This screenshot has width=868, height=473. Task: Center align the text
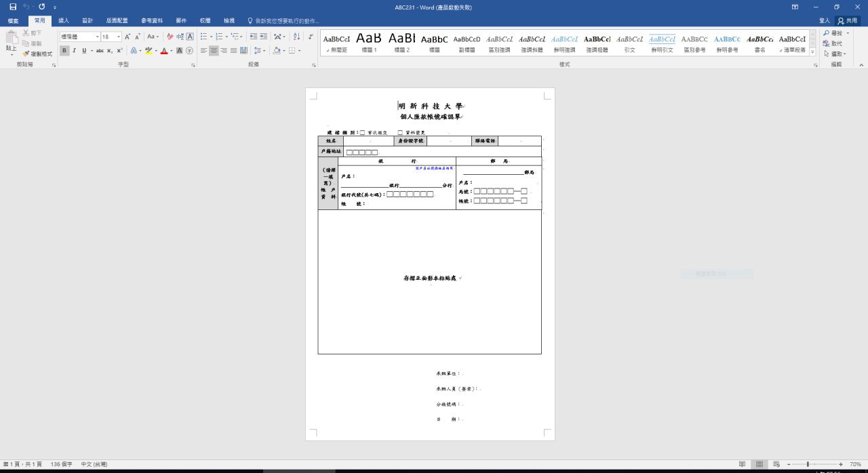pyautogui.click(x=214, y=51)
